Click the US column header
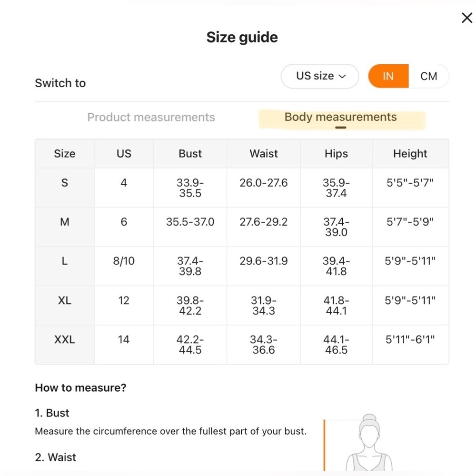 tap(124, 154)
